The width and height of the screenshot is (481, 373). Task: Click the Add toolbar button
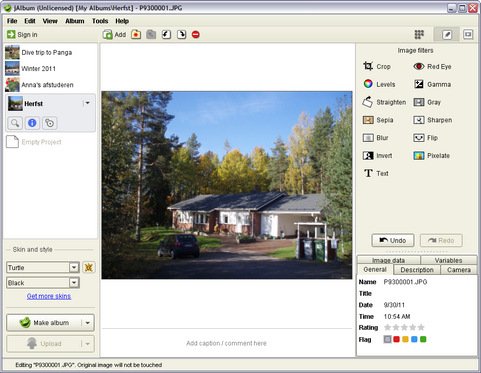coord(114,34)
